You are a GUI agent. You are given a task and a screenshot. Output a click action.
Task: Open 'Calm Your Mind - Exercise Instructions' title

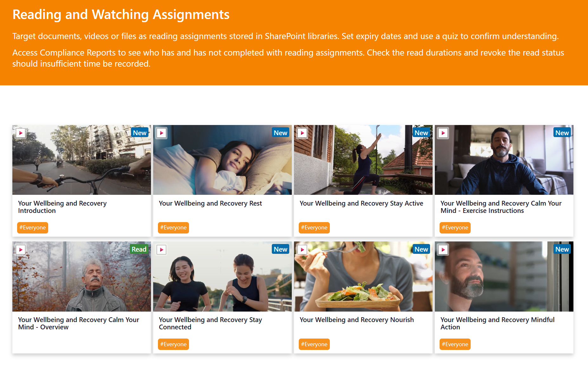click(501, 207)
